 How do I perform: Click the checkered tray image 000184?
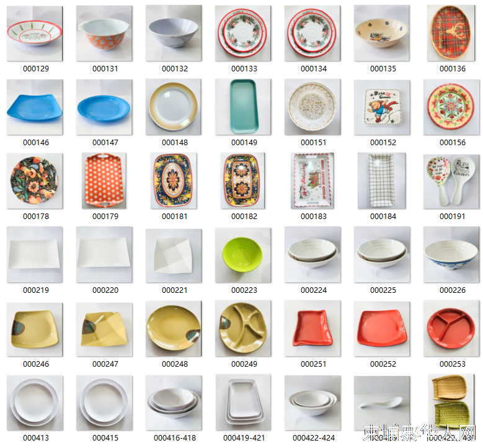point(382,181)
